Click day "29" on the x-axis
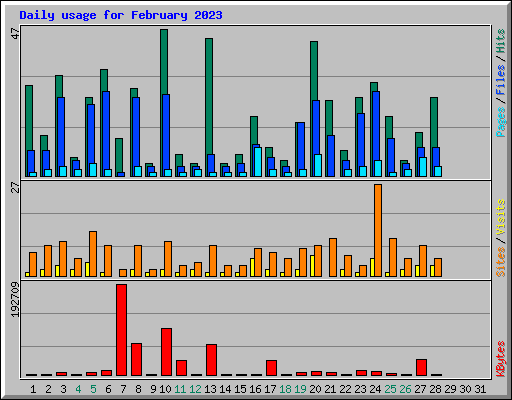512x400 pixels. [451, 389]
